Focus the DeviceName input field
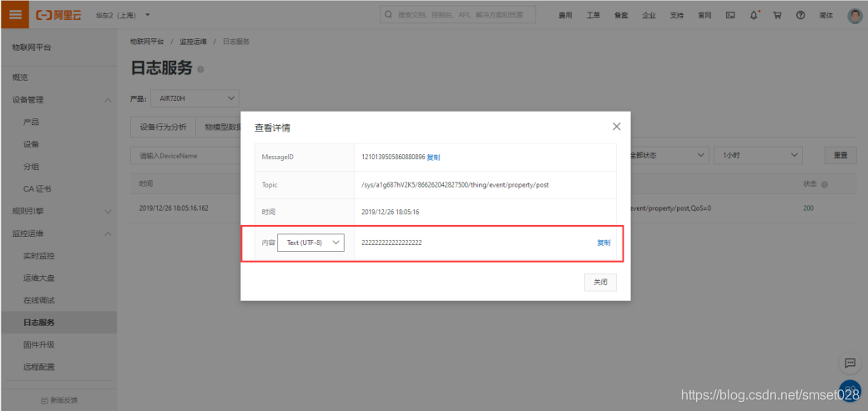The image size is (868, 411). tap(185, 156)
